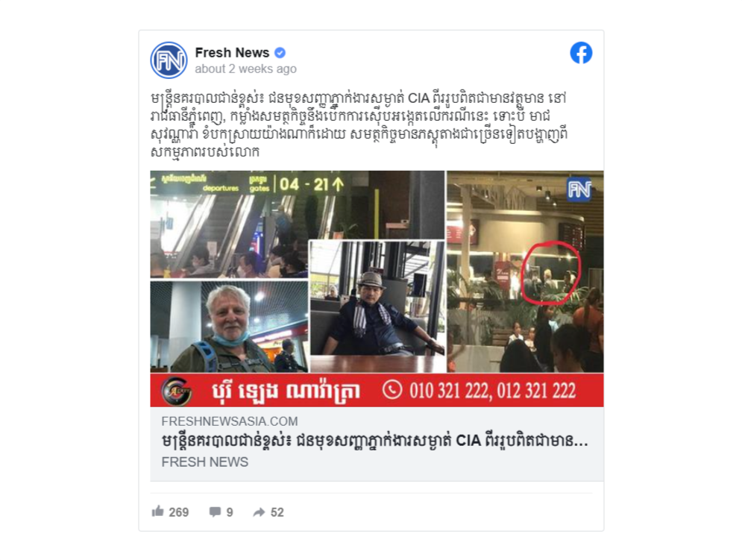Image resolution: width=742 pixels, height=560 pixels.
Task: Click the round logo in red banner
Action: pyautogui.click(x=176, y=391)
